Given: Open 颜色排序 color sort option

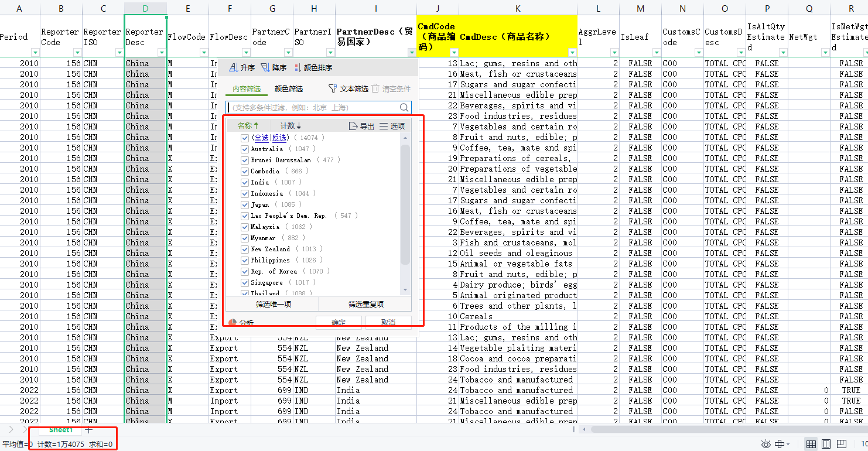Looking at the screenshot, I should click(313, 67).
